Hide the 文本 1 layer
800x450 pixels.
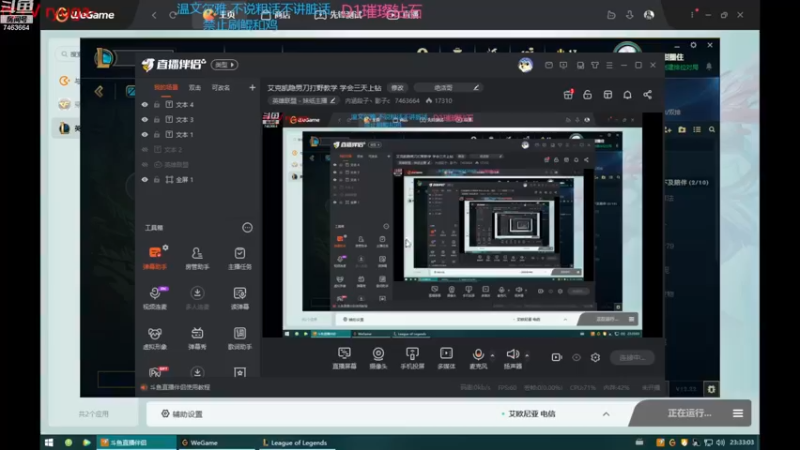144,135
